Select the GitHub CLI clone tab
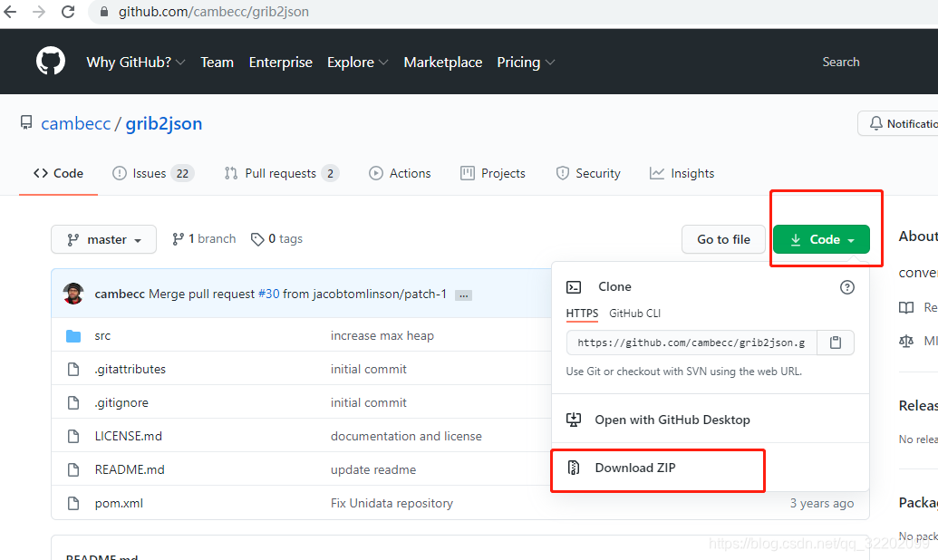938x560 pixels. pos(634,314)
